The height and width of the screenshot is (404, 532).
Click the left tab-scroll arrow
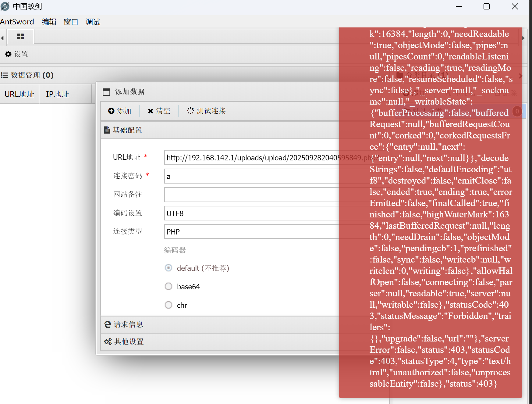pyautogui.click(x=2, y=38)
